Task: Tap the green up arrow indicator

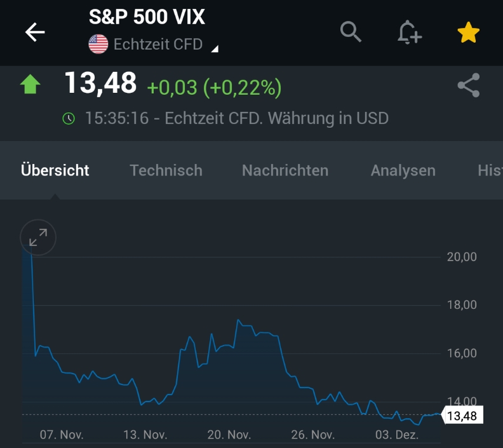Action: point(30,85)
